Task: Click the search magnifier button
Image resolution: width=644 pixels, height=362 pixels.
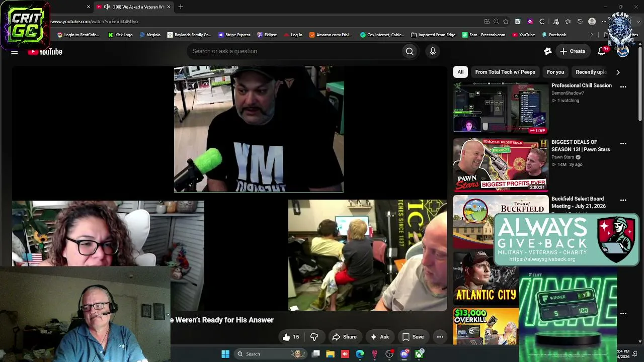Action: [410, 51]
